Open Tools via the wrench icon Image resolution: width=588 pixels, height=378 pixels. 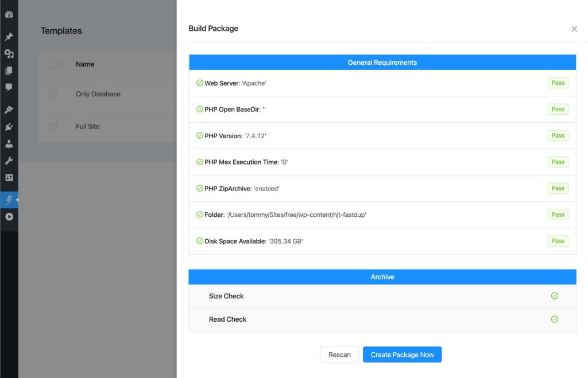[9, 161]
